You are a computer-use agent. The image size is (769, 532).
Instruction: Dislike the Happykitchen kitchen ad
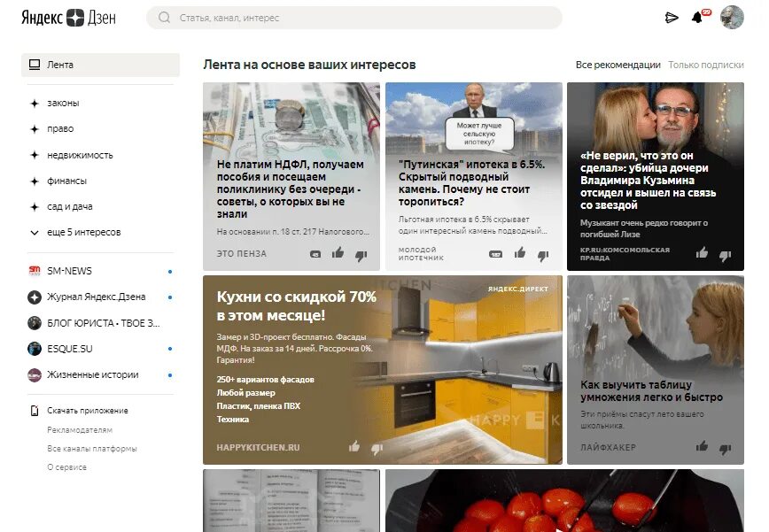pos(377,449)
